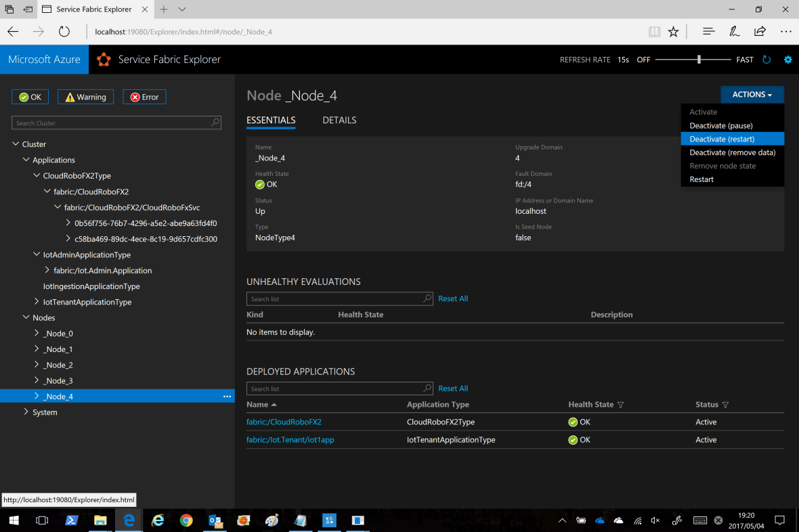Click the refresh icon next to FAST

(x=766, y=60)
